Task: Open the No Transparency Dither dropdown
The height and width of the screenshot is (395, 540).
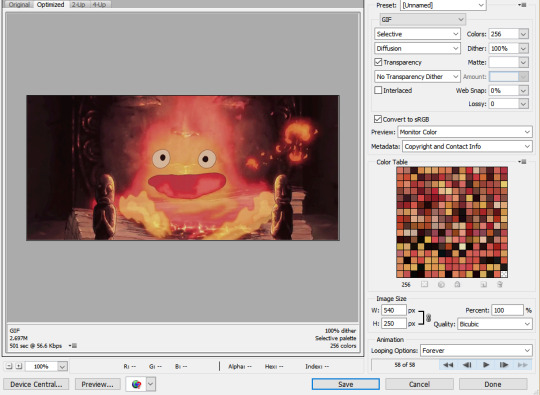Action: pos(417,76)
